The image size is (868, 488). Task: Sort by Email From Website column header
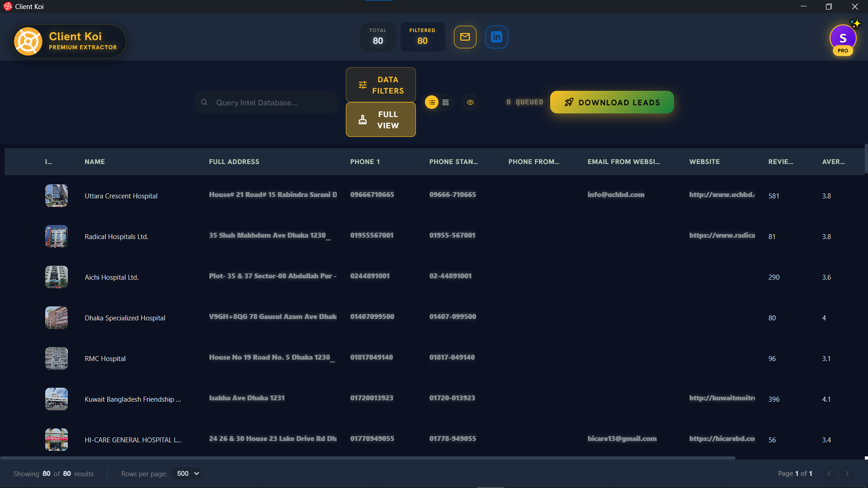pyautogui.click(x=623, y=162)
